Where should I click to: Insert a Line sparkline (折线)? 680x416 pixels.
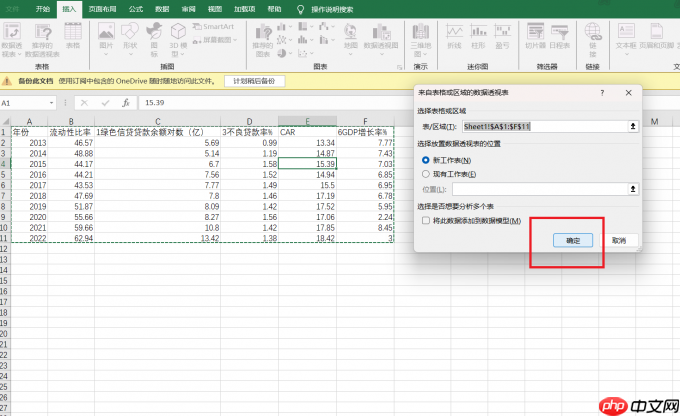coord(454,36)
